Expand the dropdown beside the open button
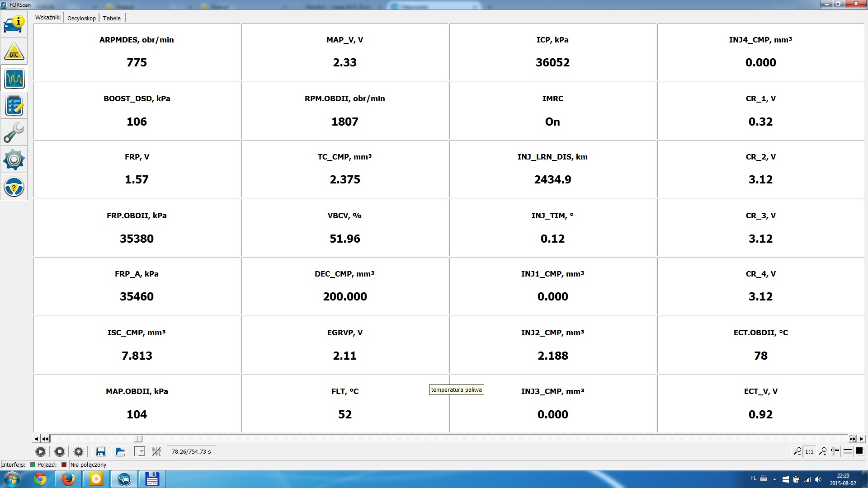This screenshot has height=488, width=868. tap(140, 451)
